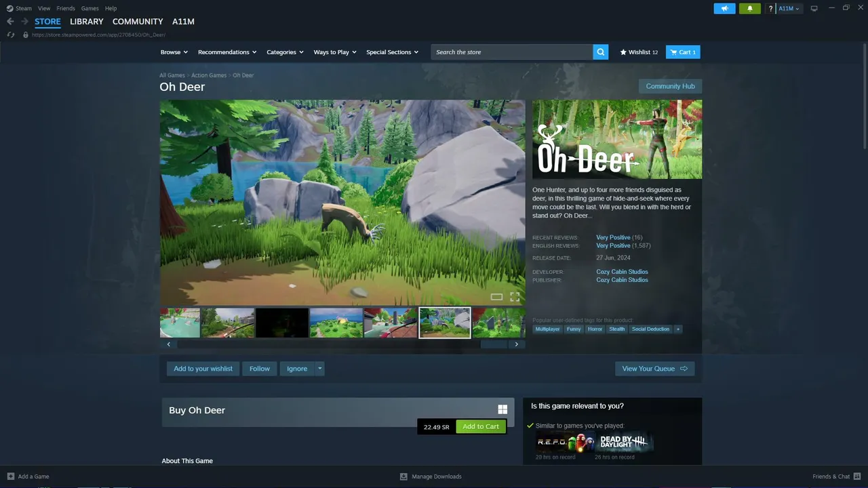Click the Cozy Cabin Studios publisher link

tap(622, 280)
